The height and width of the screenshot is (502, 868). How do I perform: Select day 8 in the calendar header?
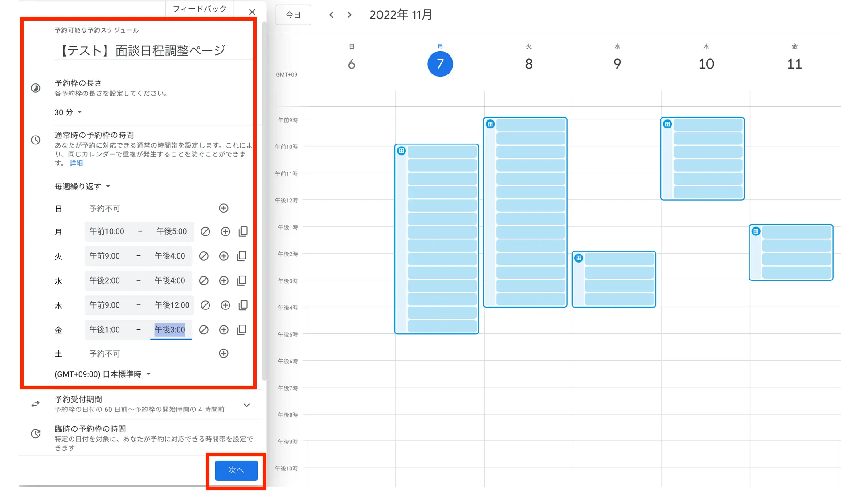coord(529,64)
